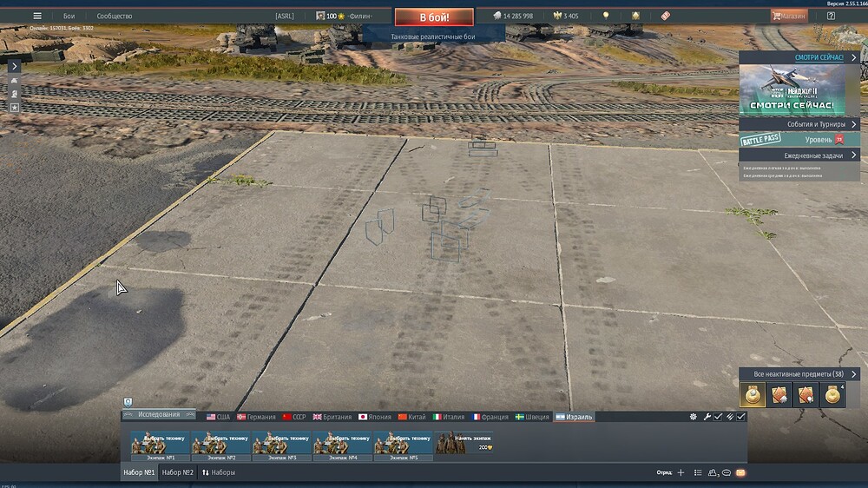Click the wrench repair icon

tap(707, 417)
